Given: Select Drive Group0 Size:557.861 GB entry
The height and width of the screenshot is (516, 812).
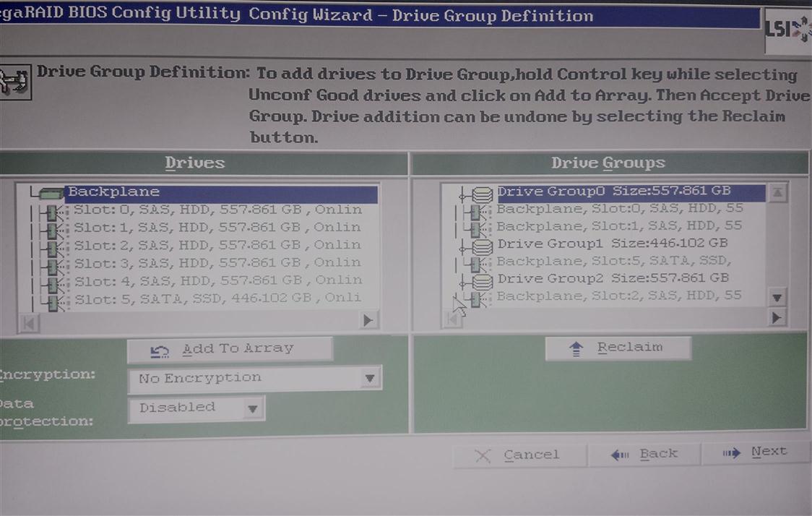Looking at the screenshot, I should coord(631,192).
